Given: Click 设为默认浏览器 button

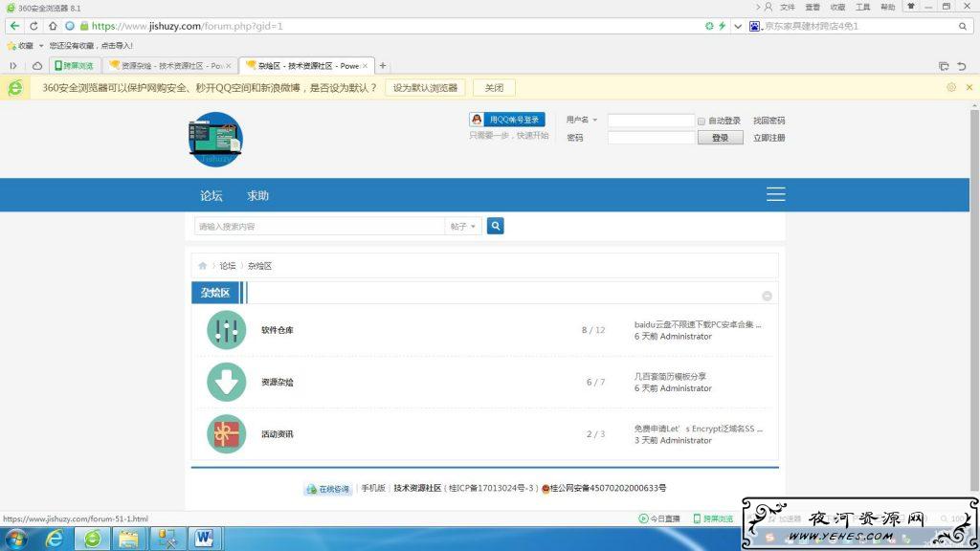Looking at the screenshot, I should (x=425, y=88).
